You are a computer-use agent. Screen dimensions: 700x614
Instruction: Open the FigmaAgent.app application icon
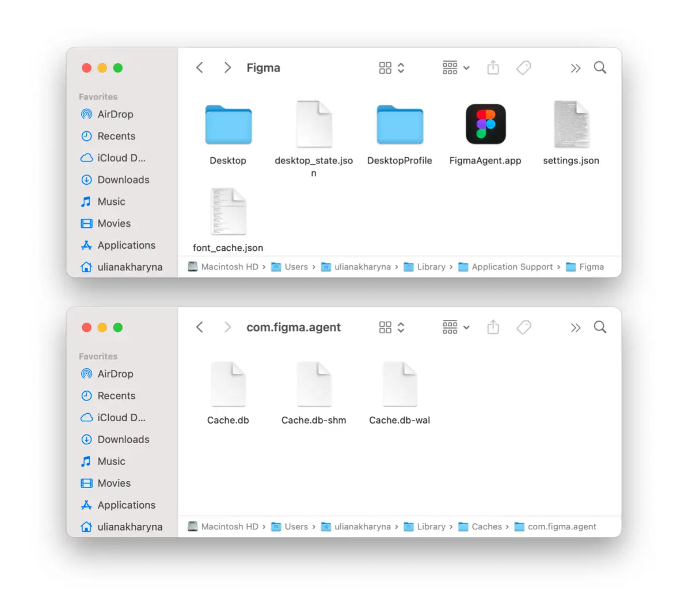[x=485, y=124]
